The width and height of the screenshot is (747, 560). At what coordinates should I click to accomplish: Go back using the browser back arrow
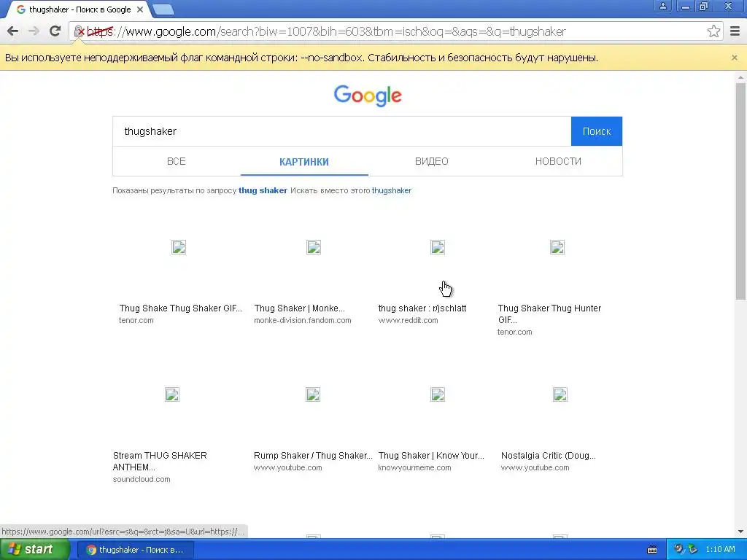13,31
